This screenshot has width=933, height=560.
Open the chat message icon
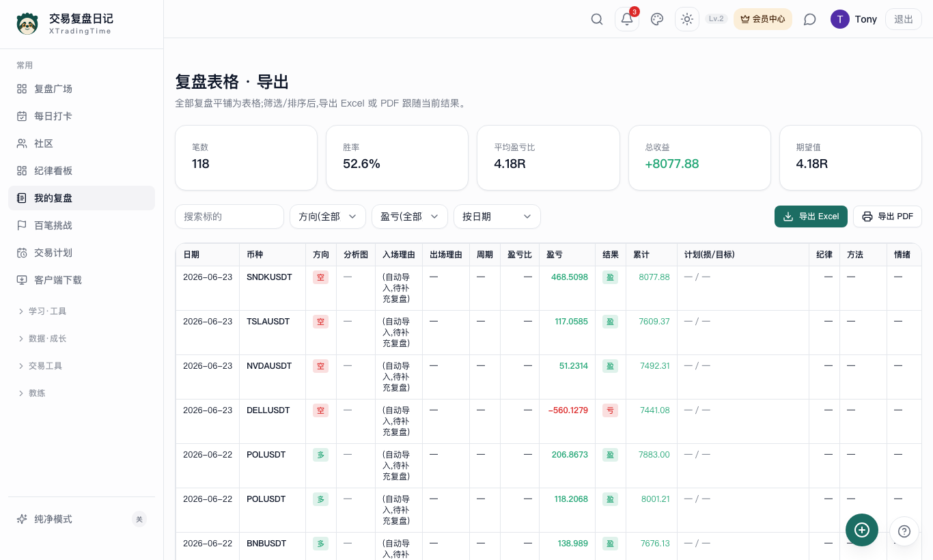point(810,19)
